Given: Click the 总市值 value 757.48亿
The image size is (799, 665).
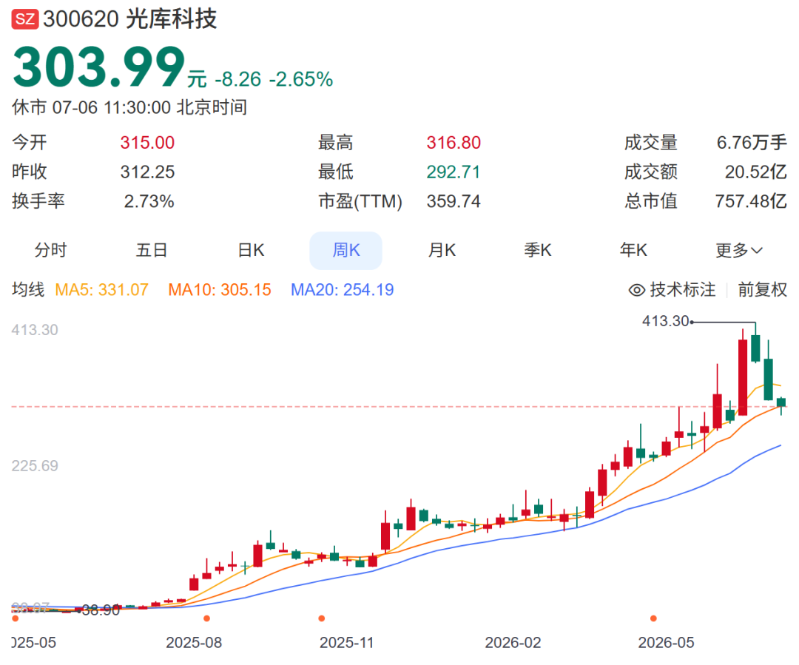Looking at the screenshot, I should 751,202.
